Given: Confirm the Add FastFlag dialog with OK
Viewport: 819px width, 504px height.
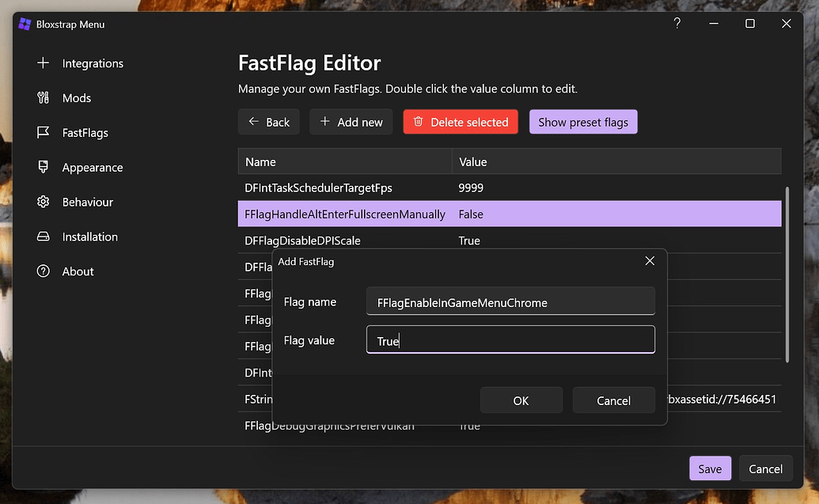Looking at the screenshot, I should tap(521, 400).
